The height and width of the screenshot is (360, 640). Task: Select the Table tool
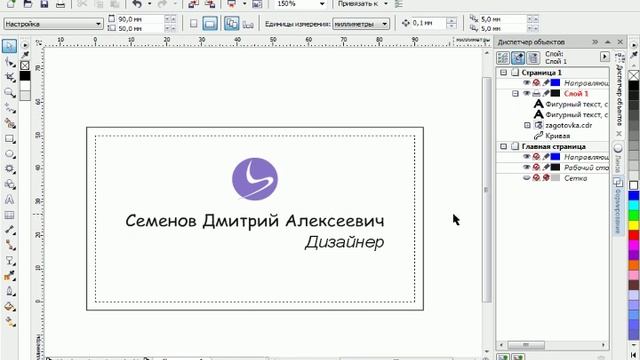click(10, 215)
